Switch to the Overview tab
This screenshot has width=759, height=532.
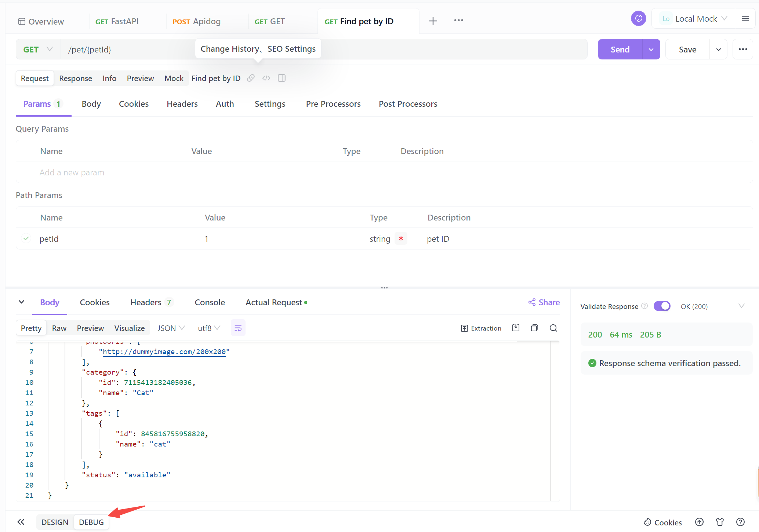tap(41, 22)
